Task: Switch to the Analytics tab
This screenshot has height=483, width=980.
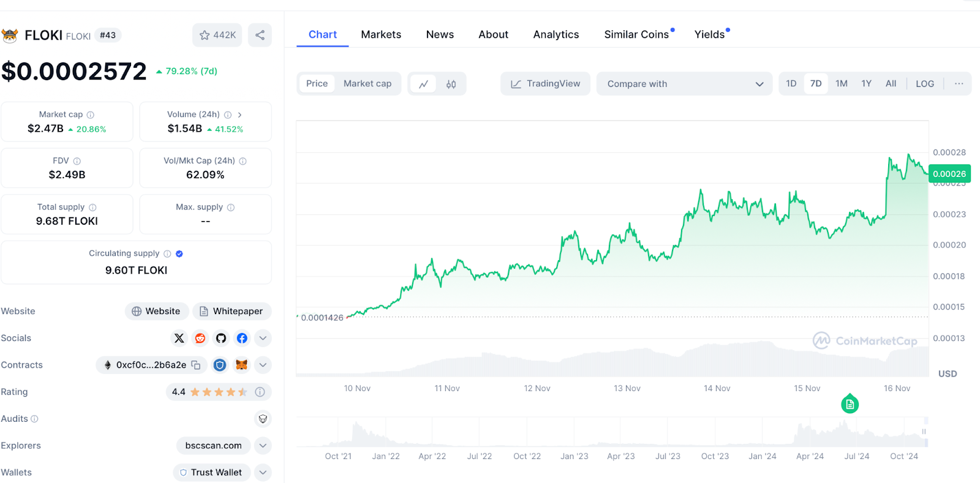Action: click(x=556, y=34)
